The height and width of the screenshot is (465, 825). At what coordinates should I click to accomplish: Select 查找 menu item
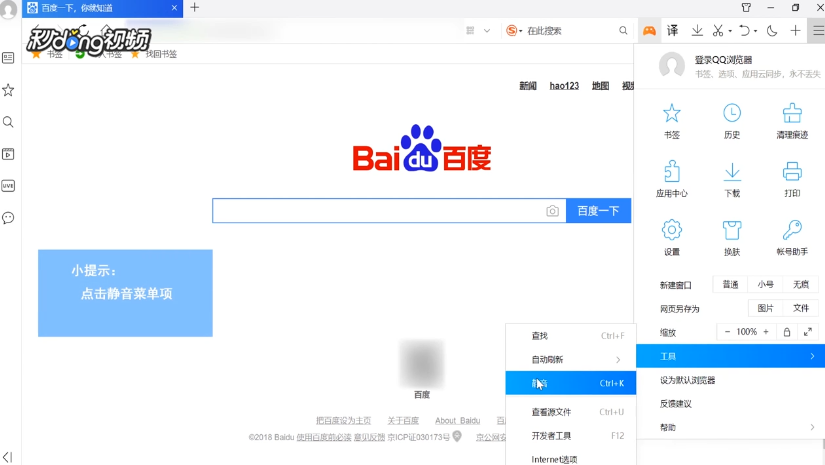[571, 336]
